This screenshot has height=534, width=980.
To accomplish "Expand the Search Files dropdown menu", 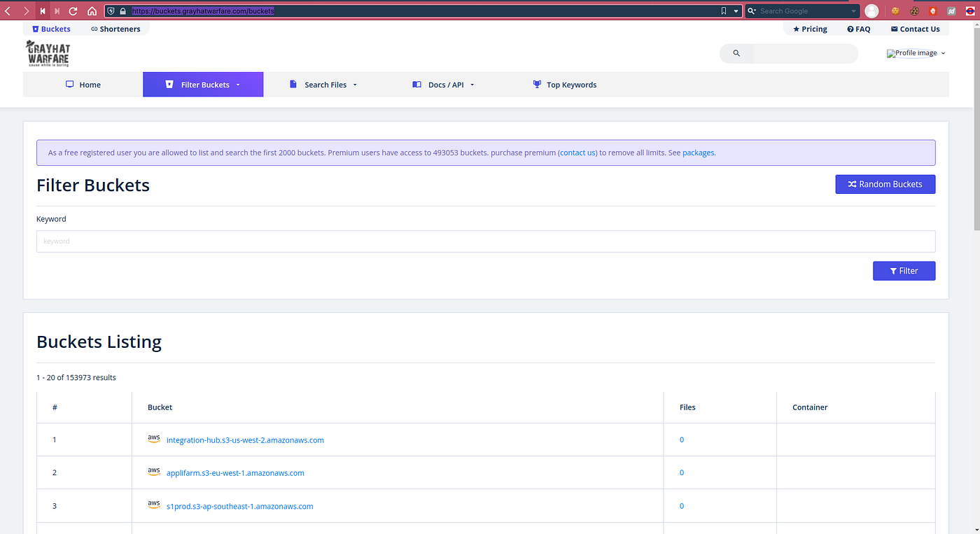I will tap(323, 85).
